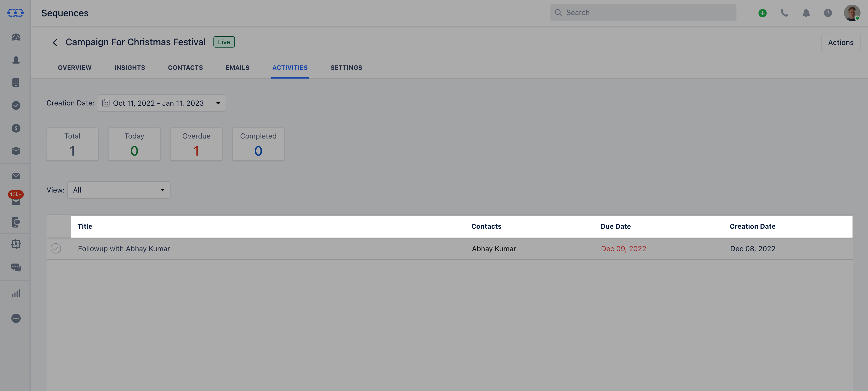The image size is (868, 391).
Task: Click the magnifier icon in the search bar
Action: click(558, 13)
